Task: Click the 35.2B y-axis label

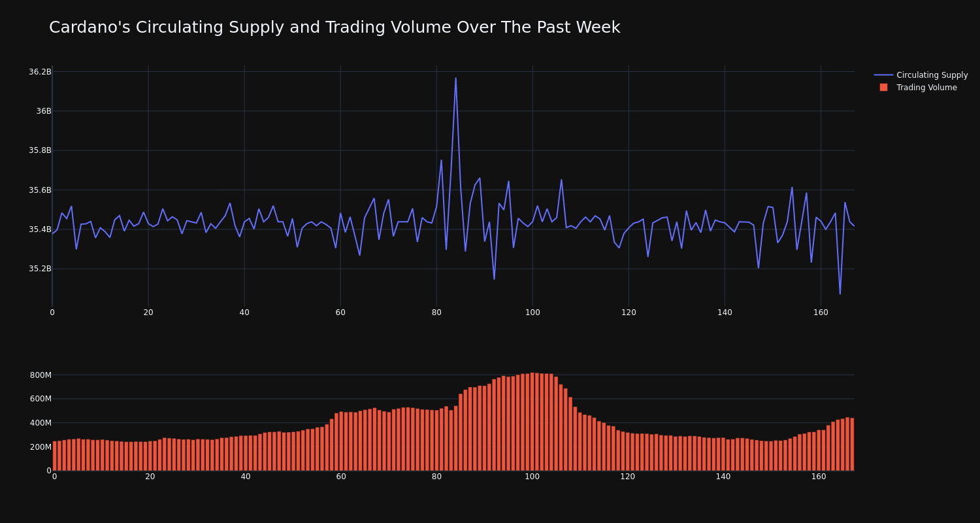Action: (x=40, y=269)
